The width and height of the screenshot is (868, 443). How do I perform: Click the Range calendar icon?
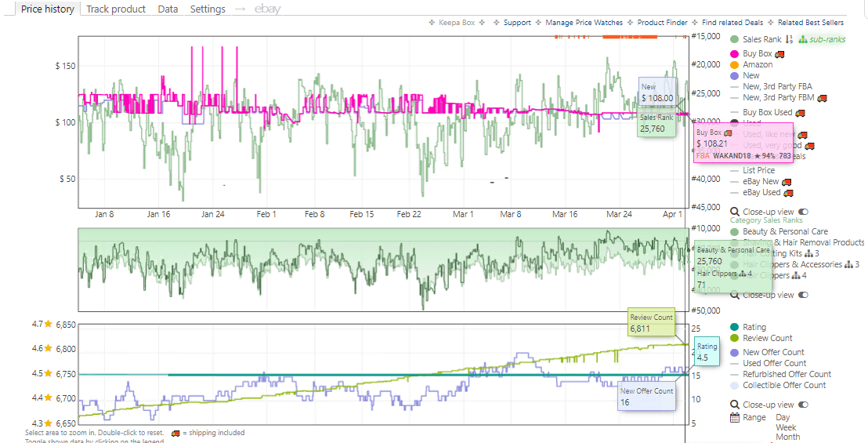[734, 418]
